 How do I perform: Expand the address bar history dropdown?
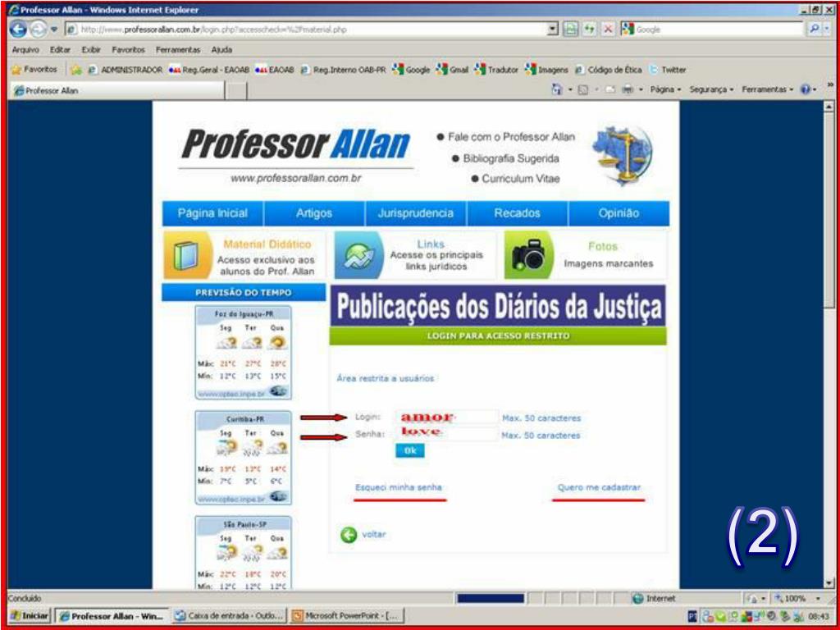tap(554, 30)
